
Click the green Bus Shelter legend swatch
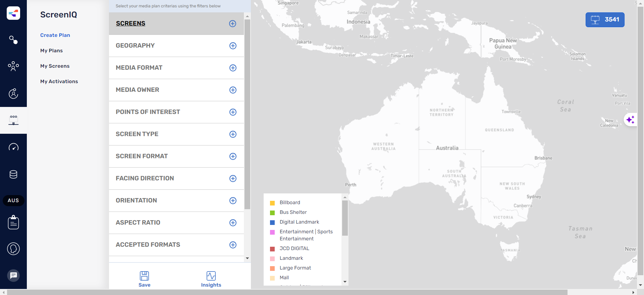(272, 213)
